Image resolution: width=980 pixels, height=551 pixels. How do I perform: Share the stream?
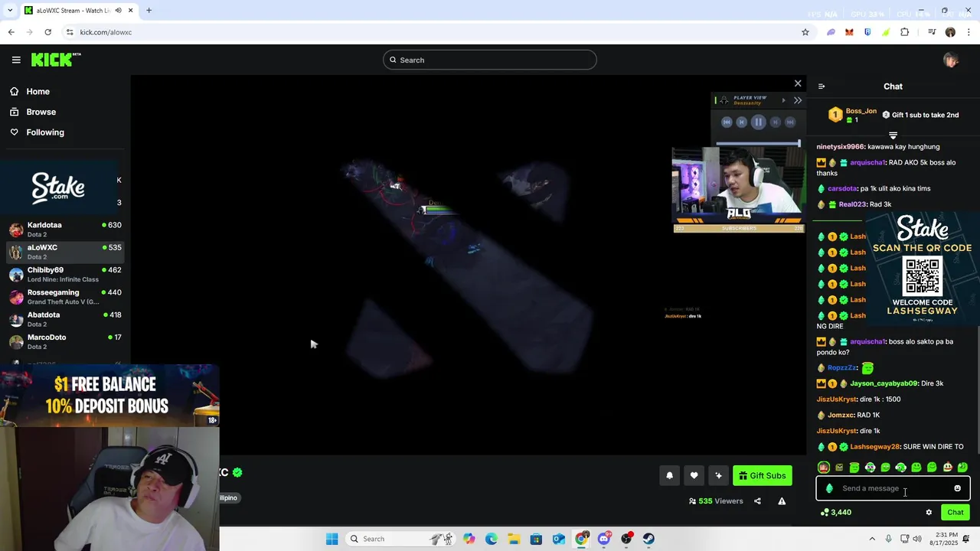(757, 501)
